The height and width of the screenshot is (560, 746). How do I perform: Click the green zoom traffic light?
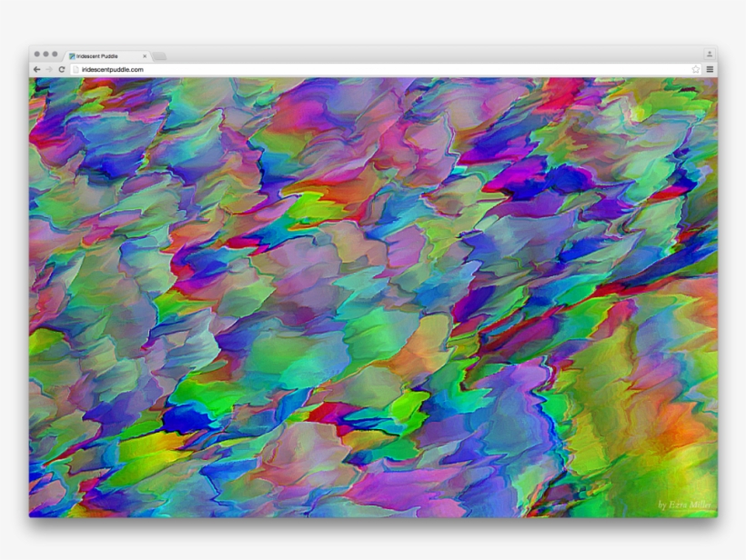click(x=55, y=54)
